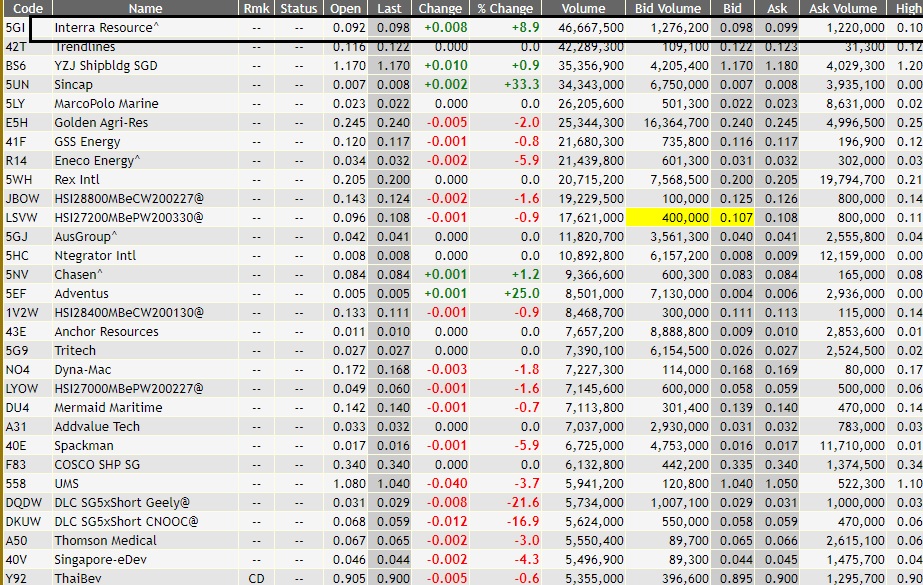Click stock code Y92

click(16, 579)
